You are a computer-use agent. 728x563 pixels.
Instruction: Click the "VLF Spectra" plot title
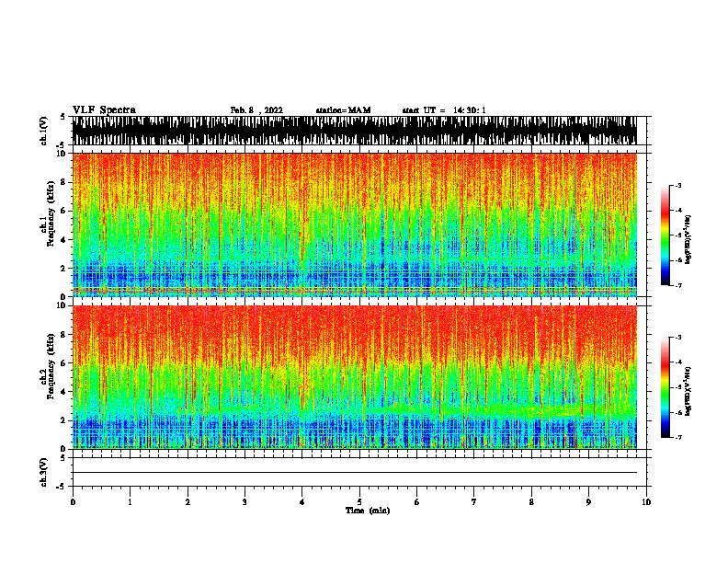[104, 110]
